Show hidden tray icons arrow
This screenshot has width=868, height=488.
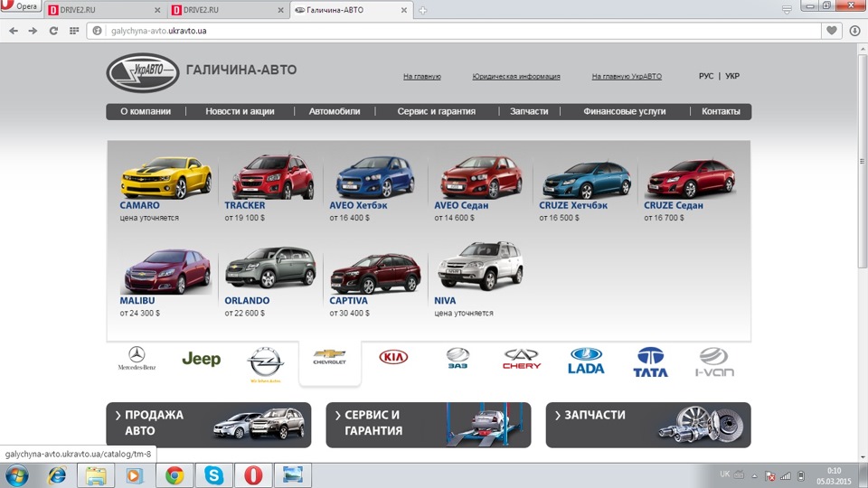[754, 476]
